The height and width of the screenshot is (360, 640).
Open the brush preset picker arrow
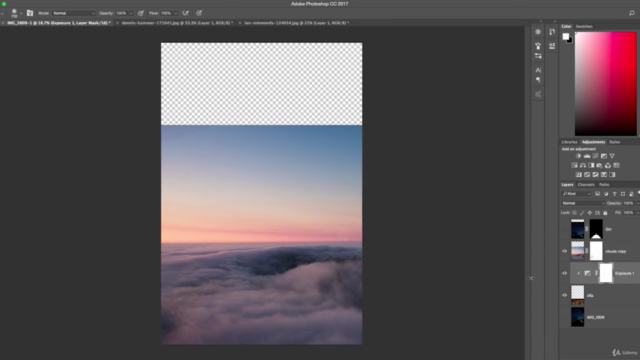point(21,13)
